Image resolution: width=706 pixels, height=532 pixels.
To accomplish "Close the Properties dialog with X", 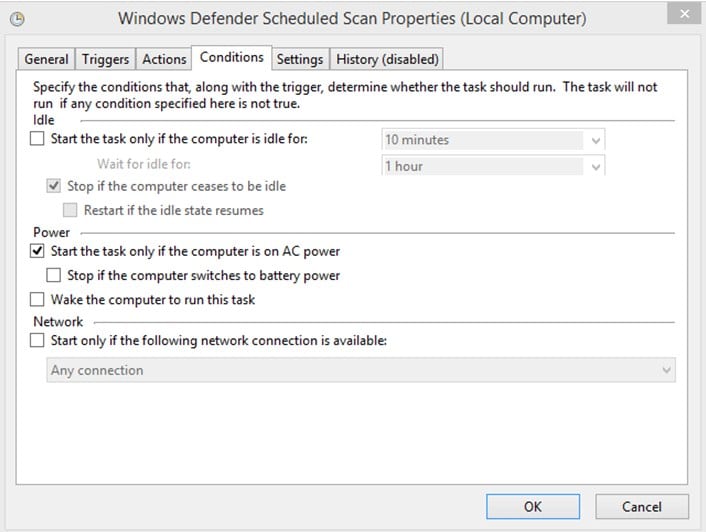I will pyautogui.click(x=684, y=14).
